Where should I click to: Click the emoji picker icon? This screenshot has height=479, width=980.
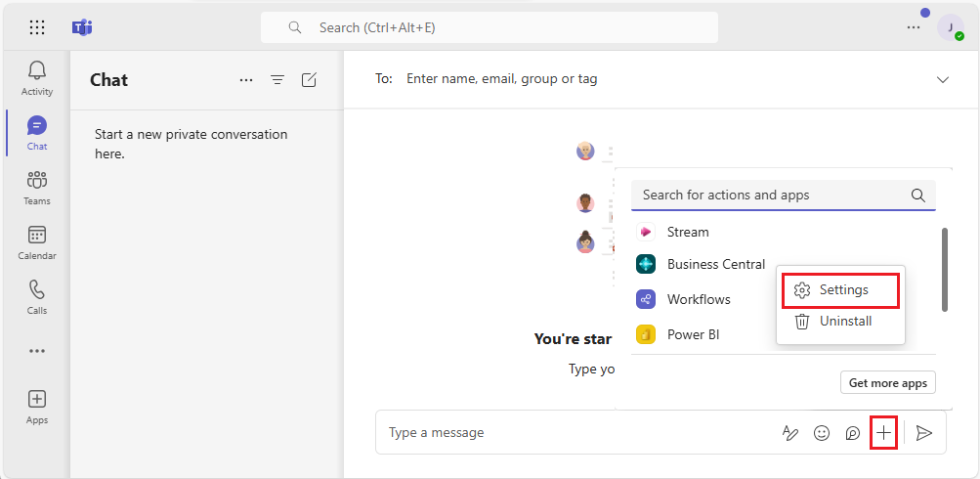click(x=822, y=433)
